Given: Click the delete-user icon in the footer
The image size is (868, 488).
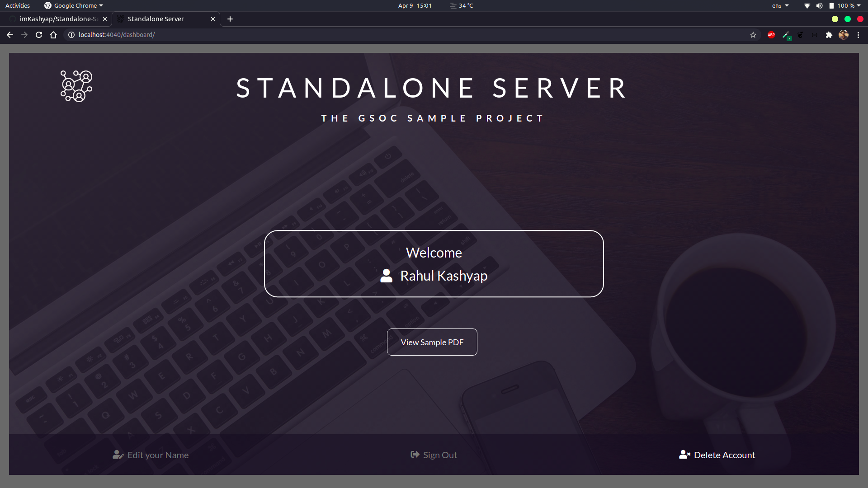Looking at the screenshot, I should (x=684, y=455).
